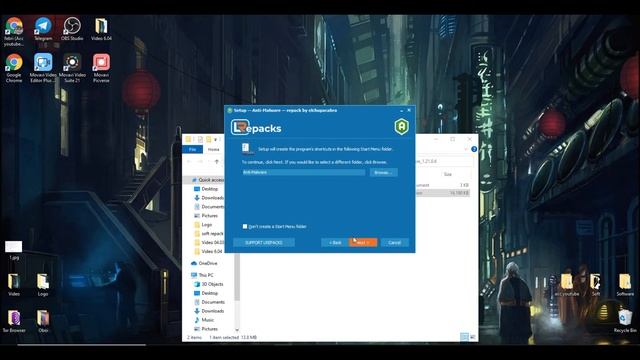Open the Chrome profile shortcut labeled youtube
The height and width of the screenshot is (360, 640).
(x=14, y=31)
